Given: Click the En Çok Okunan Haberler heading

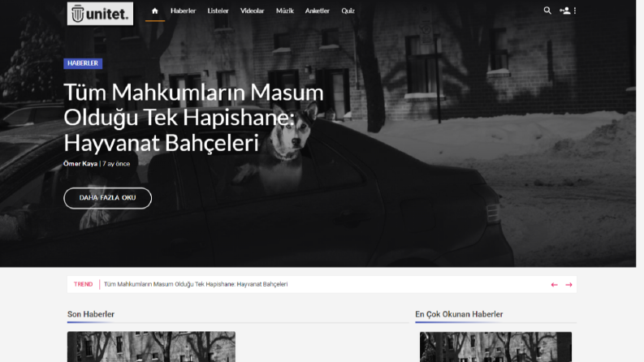Looking at the screenshot, I should pos(459,314).
